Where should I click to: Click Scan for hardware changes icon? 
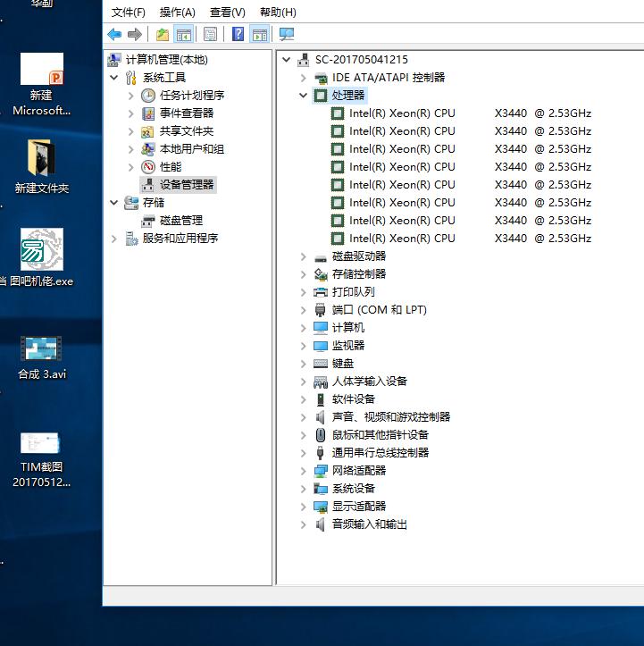point(287,34)
